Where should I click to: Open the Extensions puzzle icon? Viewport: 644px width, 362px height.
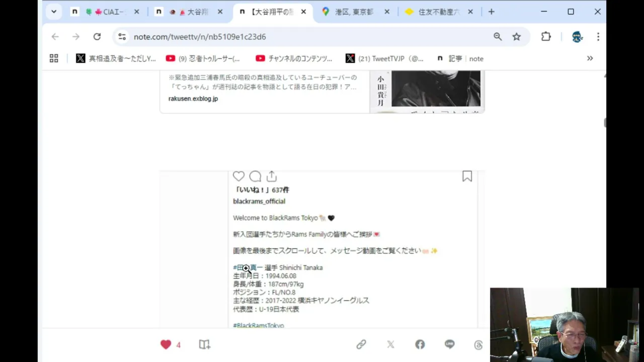(x=546, y=37)
